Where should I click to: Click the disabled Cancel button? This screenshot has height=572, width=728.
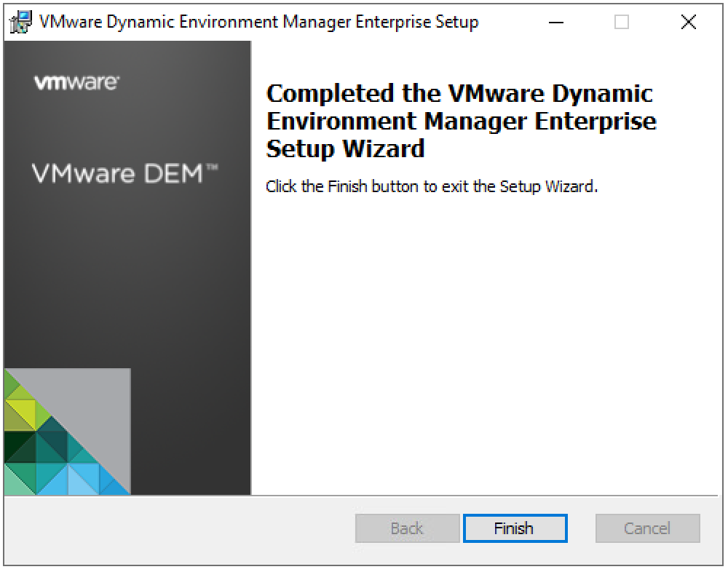[x=647, y=528]
